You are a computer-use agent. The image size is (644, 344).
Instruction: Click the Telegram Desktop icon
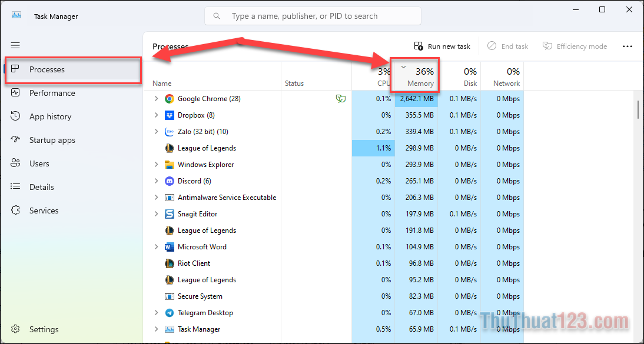coord(169,313)
